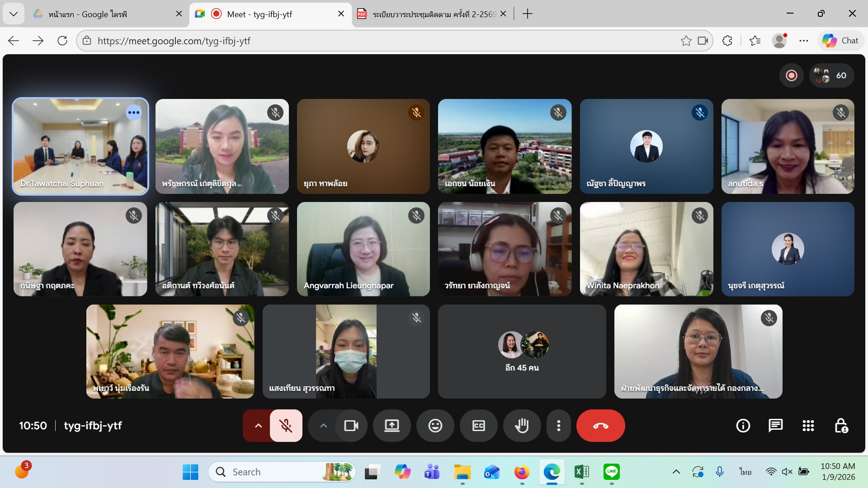This screenshot has height=488, width=868.
Task: Toggle the camera on/off button
Action: 351,426
